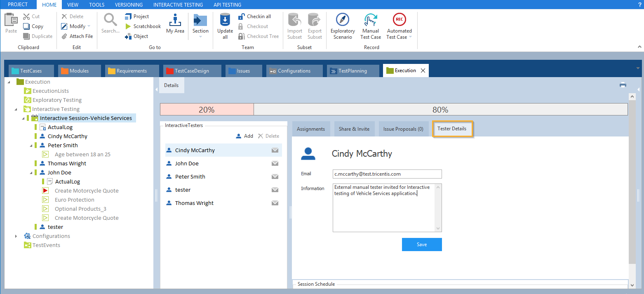Collapse the Peter Smith tree node
Screen dimensions: 644x294
[31, 146]
